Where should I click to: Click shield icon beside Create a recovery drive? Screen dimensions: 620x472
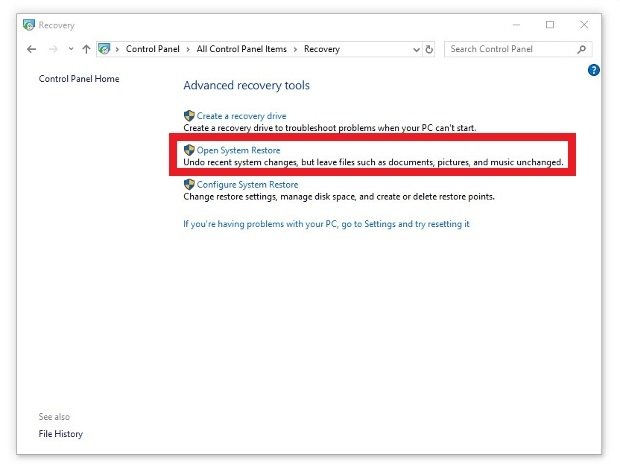[x=189, y=116]
